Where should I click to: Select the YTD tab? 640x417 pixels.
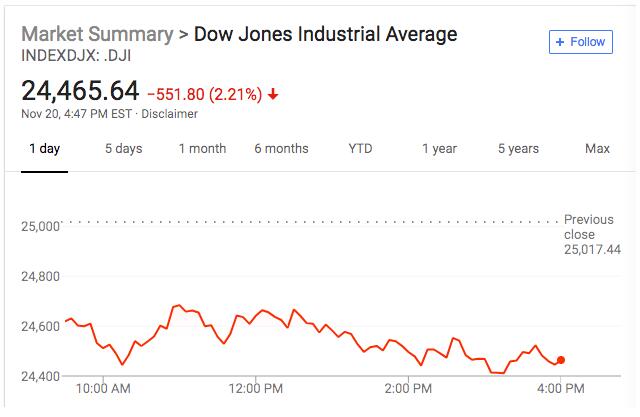[x=360, y=149]
